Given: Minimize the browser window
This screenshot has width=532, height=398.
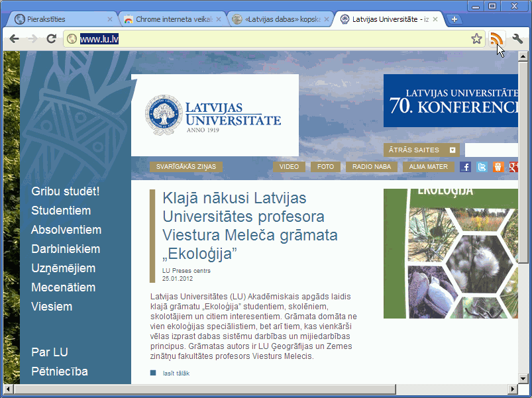Looking at the screenshot, I should (476, 6).
